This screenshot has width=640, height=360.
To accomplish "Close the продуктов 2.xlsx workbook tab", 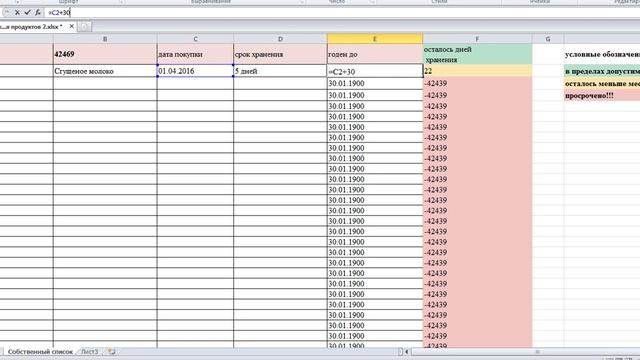I will pyautogui.click(x=71, y=26).
